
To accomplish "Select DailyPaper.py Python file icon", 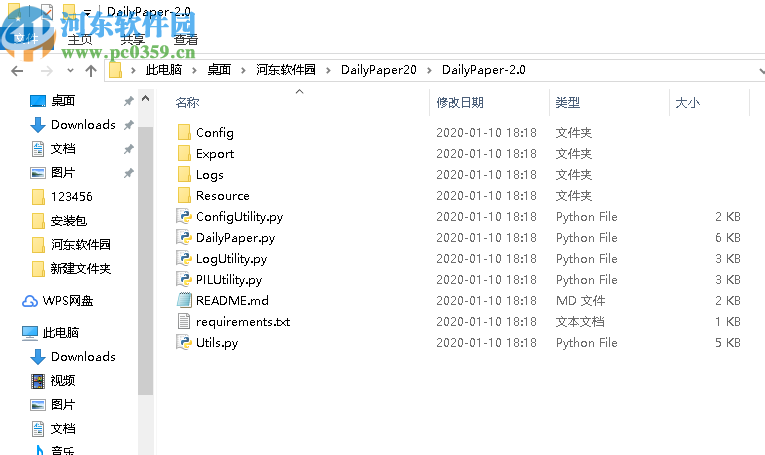I will [184, 237].
